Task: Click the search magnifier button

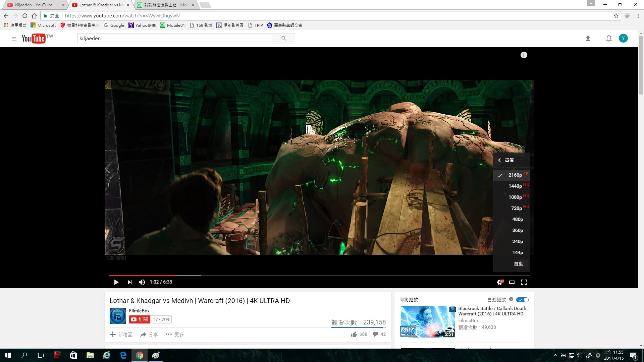Action: 284,38
